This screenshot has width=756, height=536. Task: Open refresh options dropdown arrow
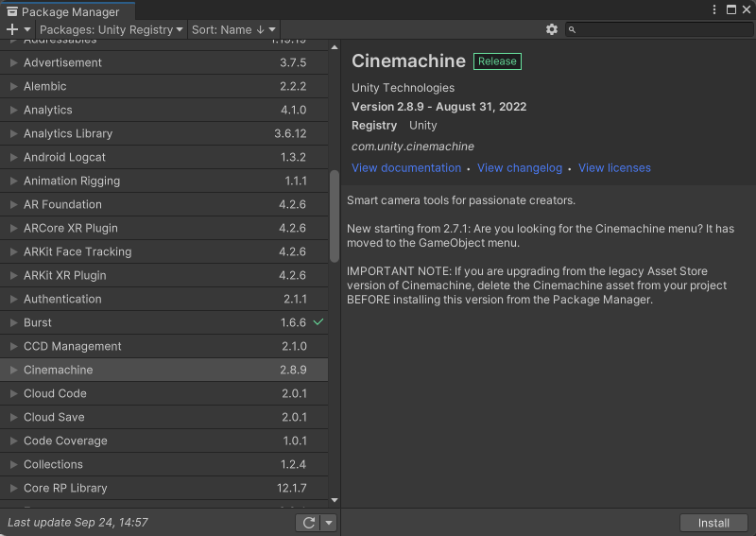coord(329,523)
